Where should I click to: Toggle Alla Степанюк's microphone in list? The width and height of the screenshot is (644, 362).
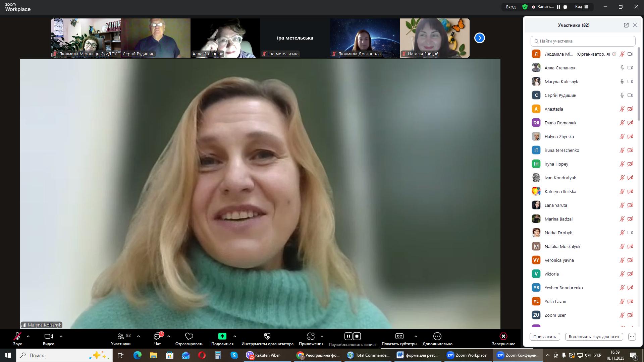(x=622, y=68)
